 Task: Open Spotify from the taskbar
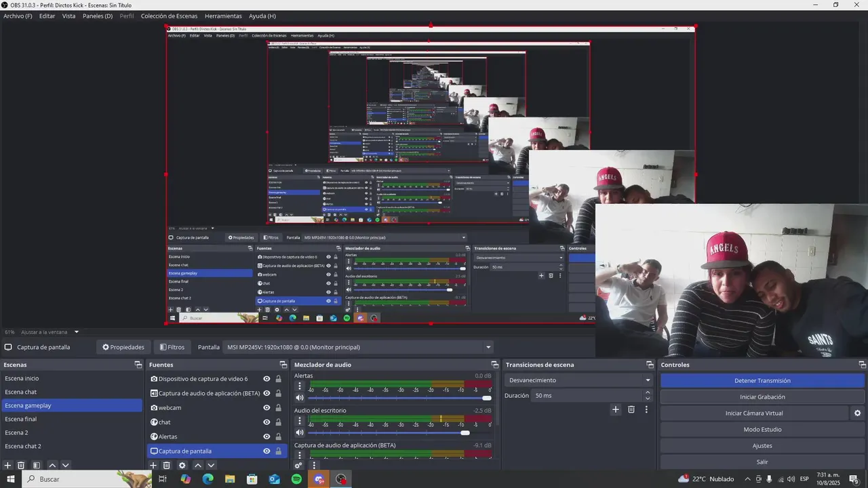296,479
